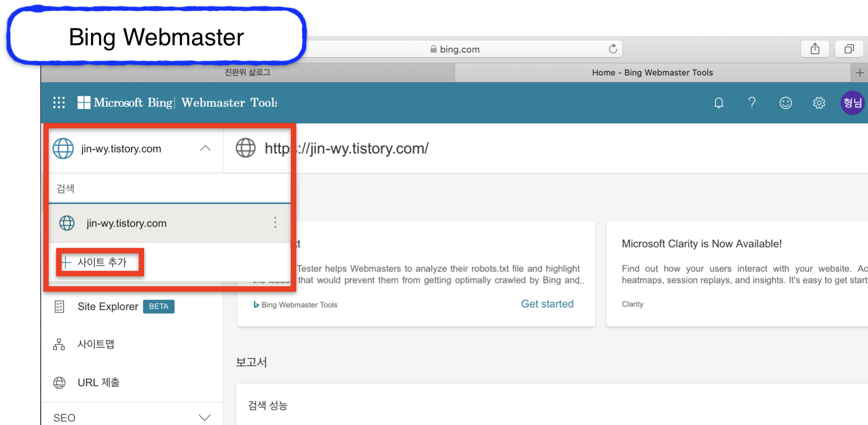Reload the bing.com page
Screen dimensions: 868x425
(613, 49)
